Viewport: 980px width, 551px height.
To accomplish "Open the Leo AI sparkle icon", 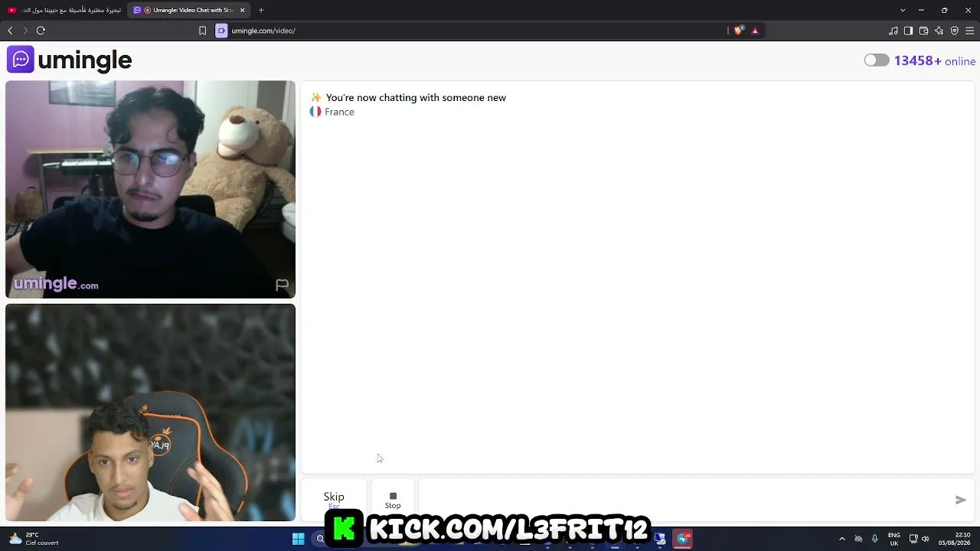I will point(939,31).
